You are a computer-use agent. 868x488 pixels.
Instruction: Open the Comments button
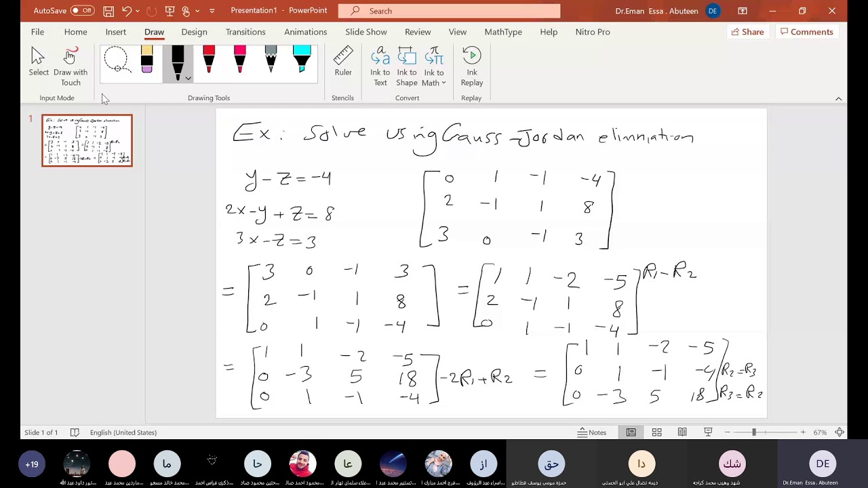806,32
